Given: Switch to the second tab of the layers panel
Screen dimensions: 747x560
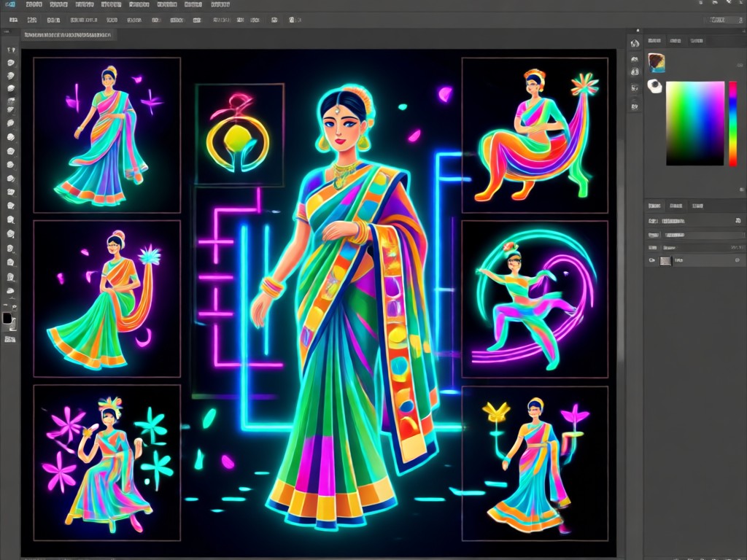Looking at the screenshot, I should point(676,206).
